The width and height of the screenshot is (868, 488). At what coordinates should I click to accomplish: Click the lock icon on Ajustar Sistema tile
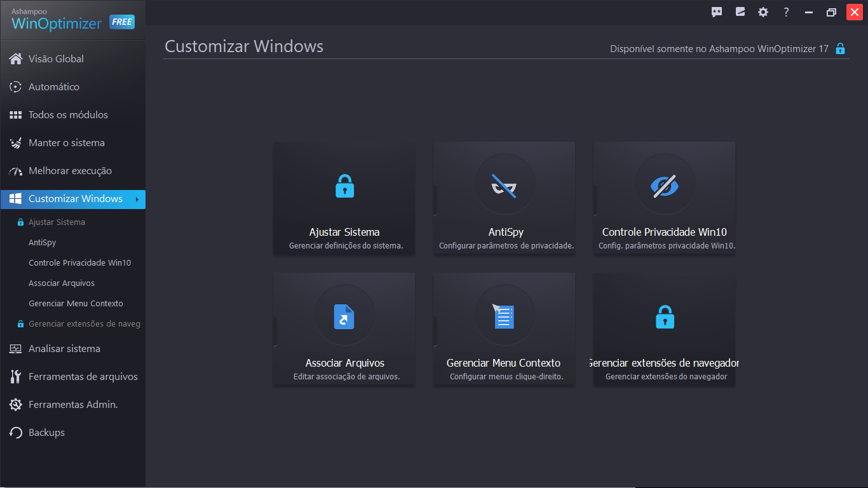pyautogui.click(x=344, y=186)
